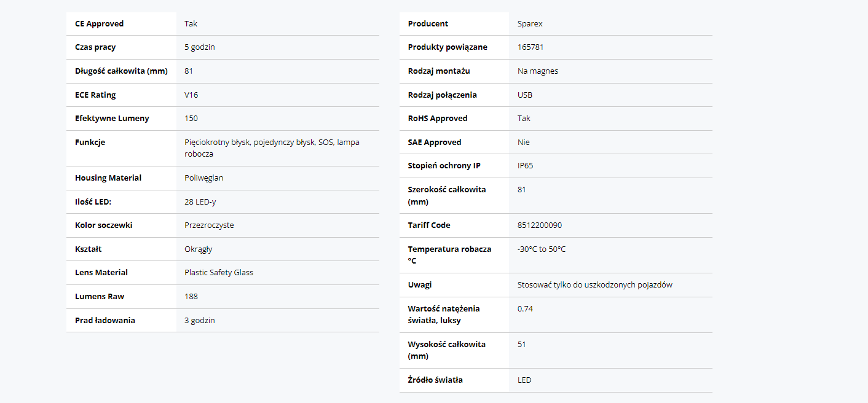Click the CE Approved label cell
The width and height of the screenshot is (868, 403).
point(99,24)
